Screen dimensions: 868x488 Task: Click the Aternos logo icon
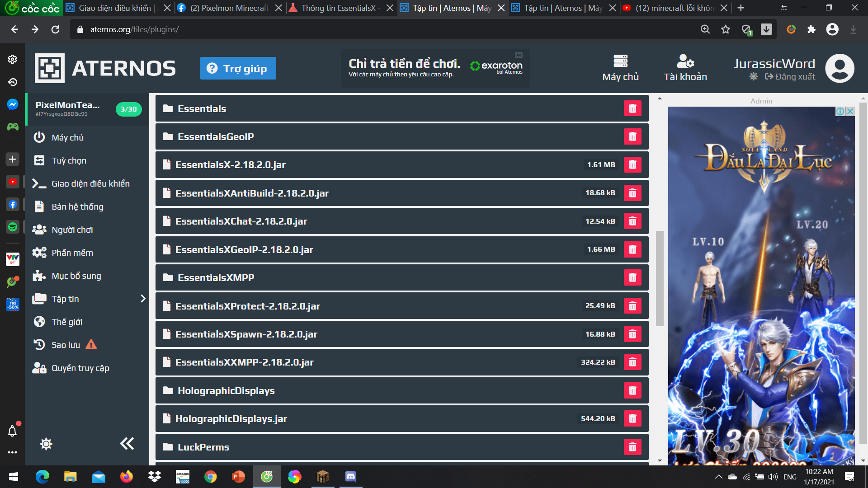(50, 68)
